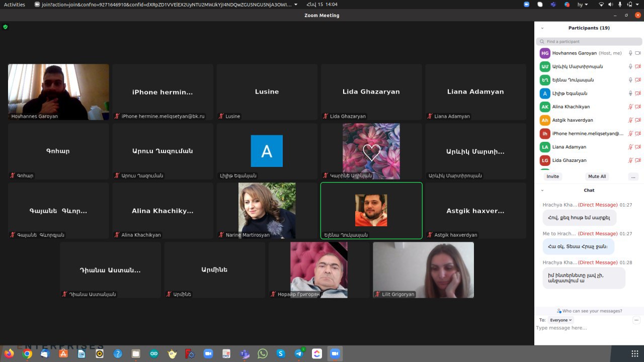
Task: Open volume indicator in top bar
Action: coord(610,4)
